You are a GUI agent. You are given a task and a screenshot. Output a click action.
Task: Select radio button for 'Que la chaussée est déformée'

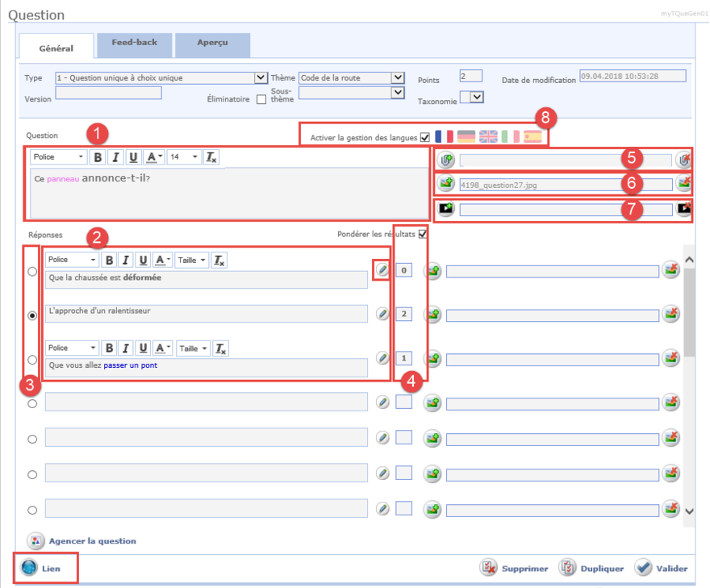click(32, 272)
